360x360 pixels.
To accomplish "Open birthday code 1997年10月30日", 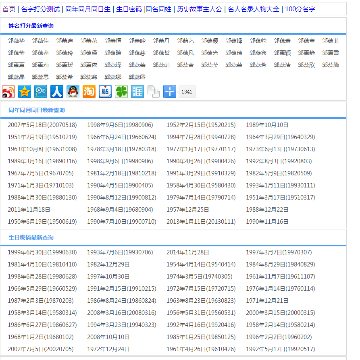I will pos(108,277).
